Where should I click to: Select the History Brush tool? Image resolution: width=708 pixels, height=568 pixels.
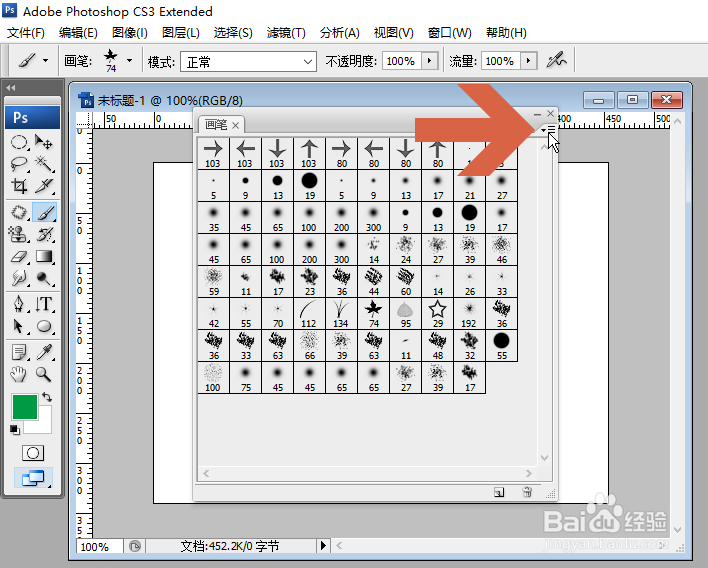[44, 234]
